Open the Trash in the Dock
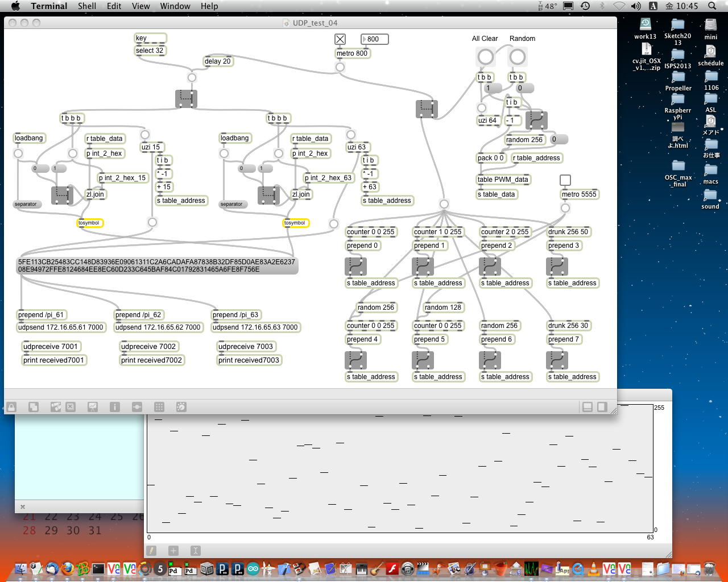The image size is (728, 582). tap(709, 568)
